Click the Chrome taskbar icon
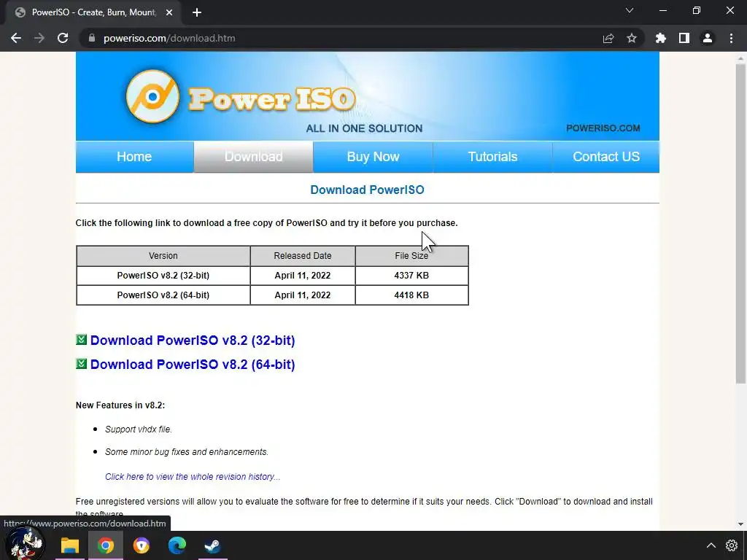This screenshot has width=747, height=560. pyautogui.click(x=105, y=545)
